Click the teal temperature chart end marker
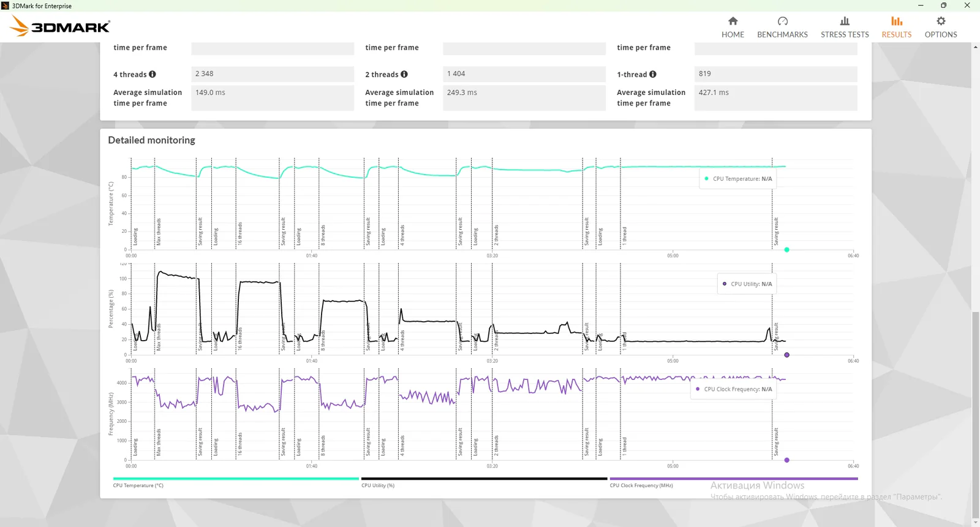 [x=786, y=249]
